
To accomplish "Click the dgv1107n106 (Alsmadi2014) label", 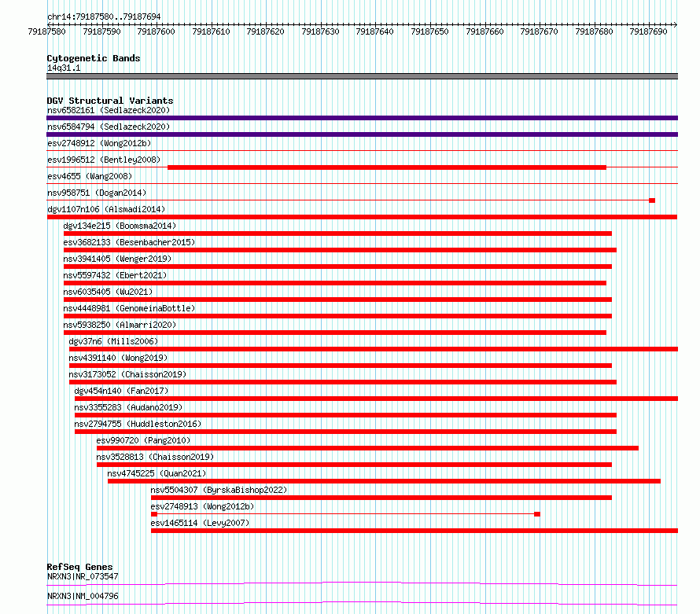I will coord(106,209).
